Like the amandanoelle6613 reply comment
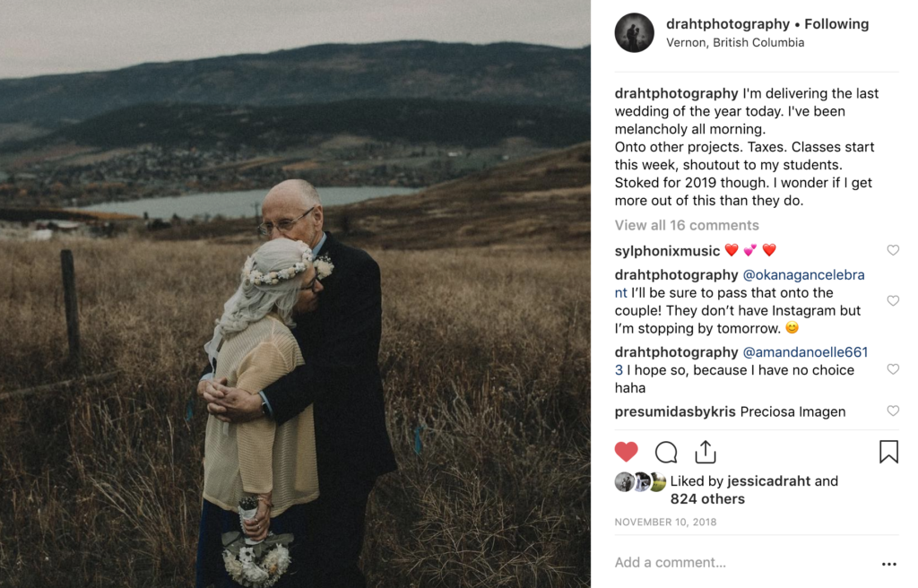Screen dimensions: 918x588 [892, 369]
